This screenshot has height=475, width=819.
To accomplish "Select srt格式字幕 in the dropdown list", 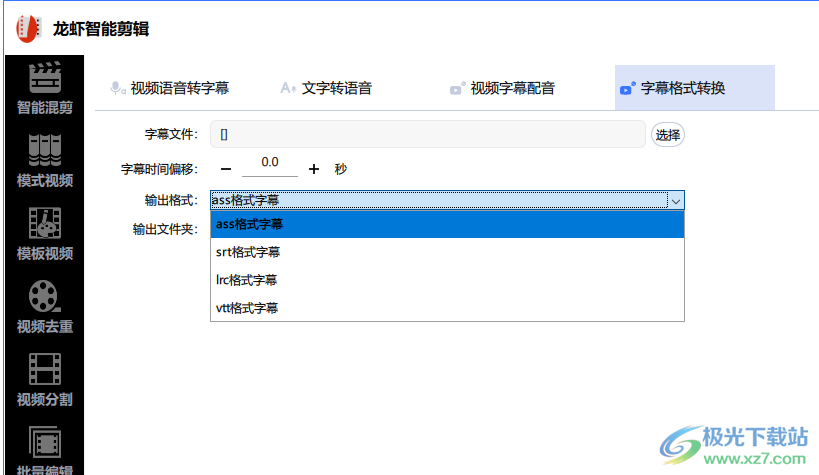I will pos(447,252).
